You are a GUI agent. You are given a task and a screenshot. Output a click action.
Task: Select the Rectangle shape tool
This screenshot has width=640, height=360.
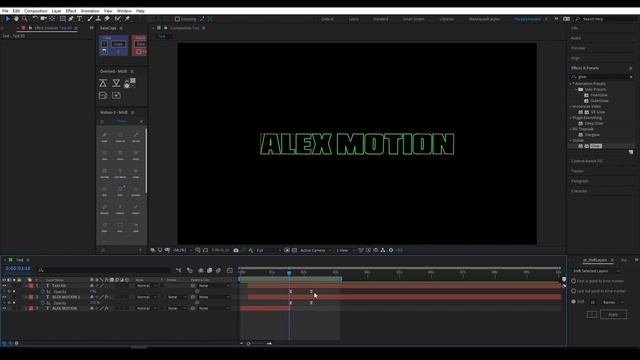[x=62, y=19]
